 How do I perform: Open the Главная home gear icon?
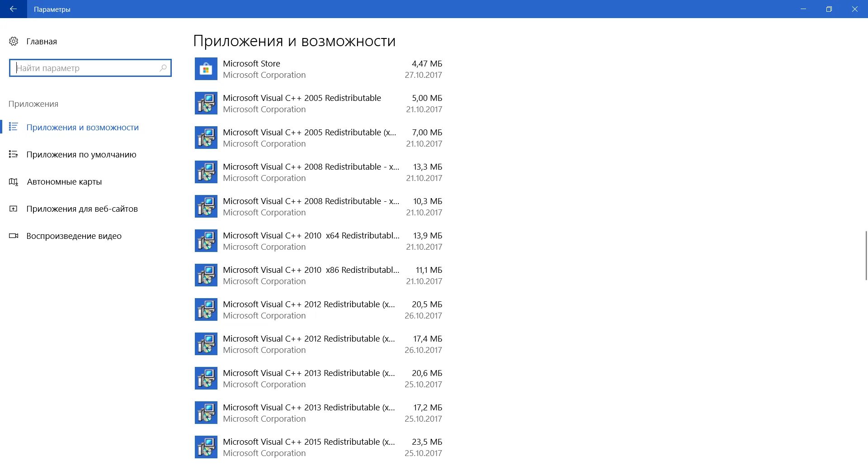(x=14, y=41)
